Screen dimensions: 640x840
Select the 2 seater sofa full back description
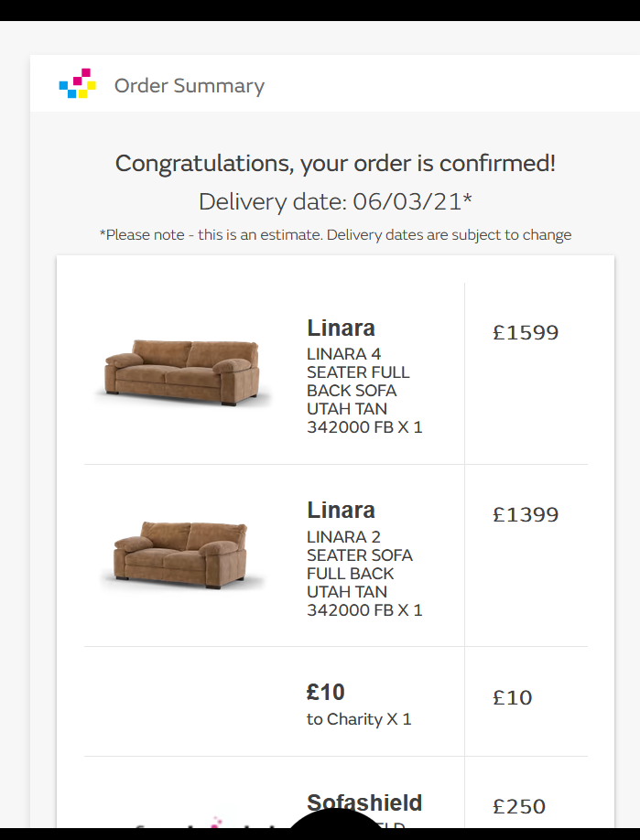point(363,574)
